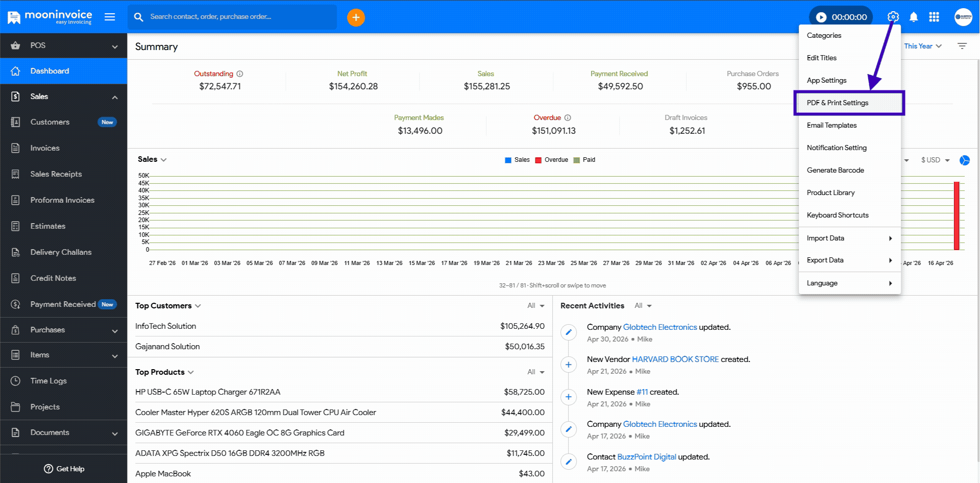Open the Recent Activities All filter
The height and width of the screenshot is (483, 980).
click(643, 306)
